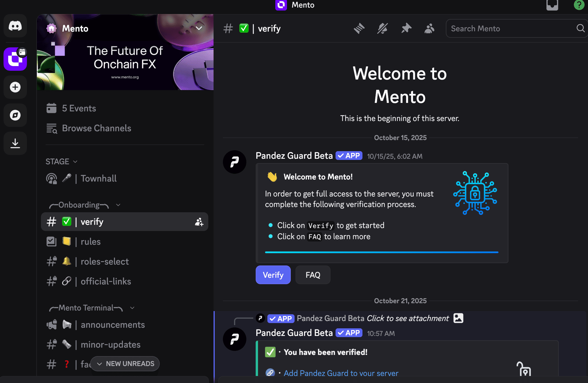
Task: Mute notifications with the slashed bell icon
Action: click(x=383, y=28)
